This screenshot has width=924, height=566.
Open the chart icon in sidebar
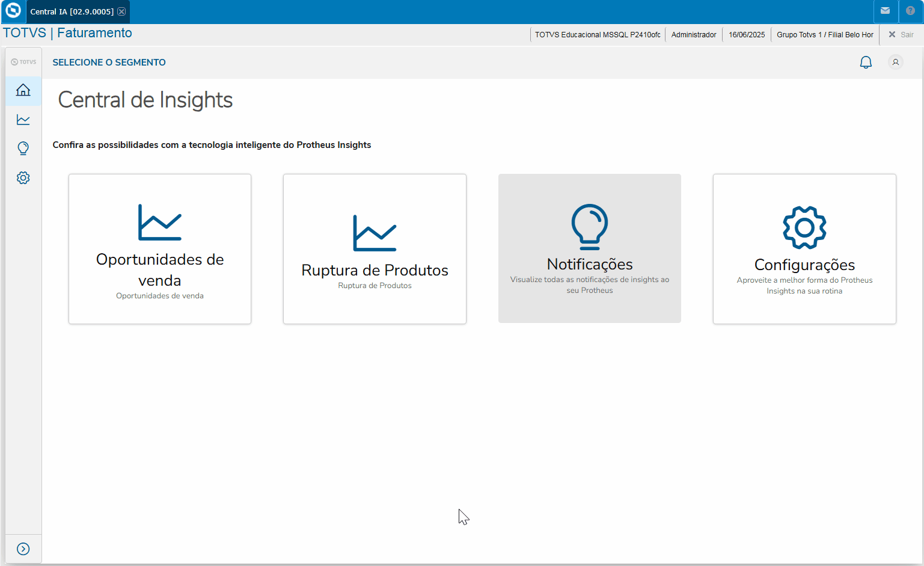click(x=23, y=120)
